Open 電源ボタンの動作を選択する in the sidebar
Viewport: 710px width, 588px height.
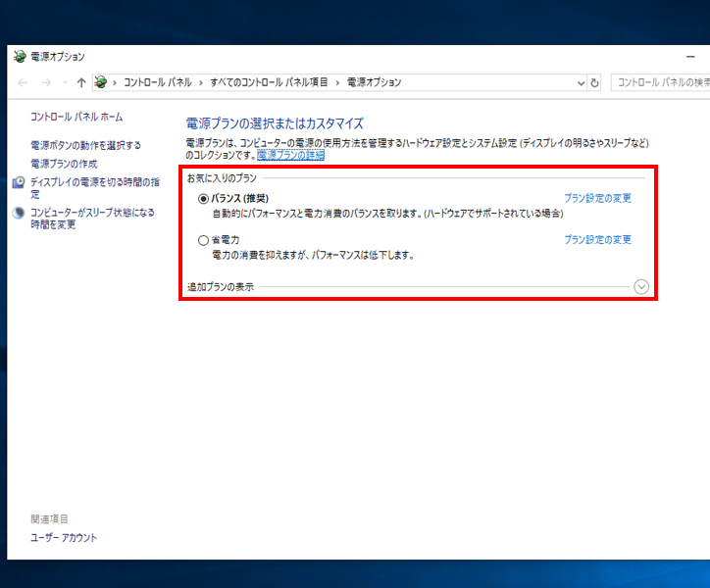(85, 145)
